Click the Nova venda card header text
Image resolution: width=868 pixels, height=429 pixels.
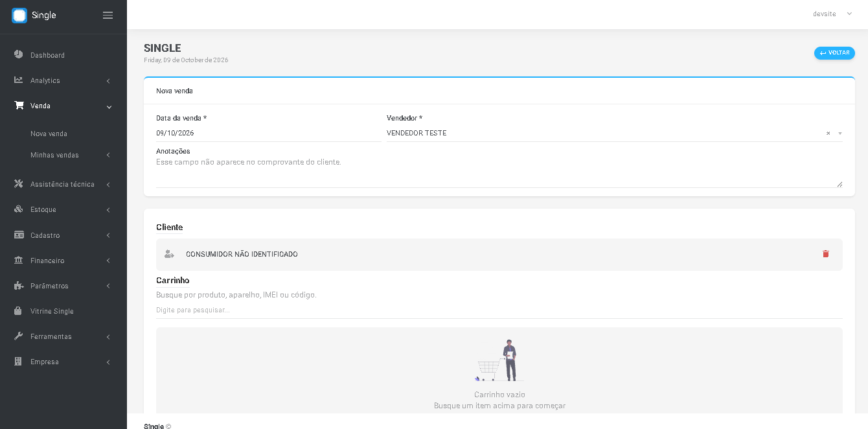[174, 91]
